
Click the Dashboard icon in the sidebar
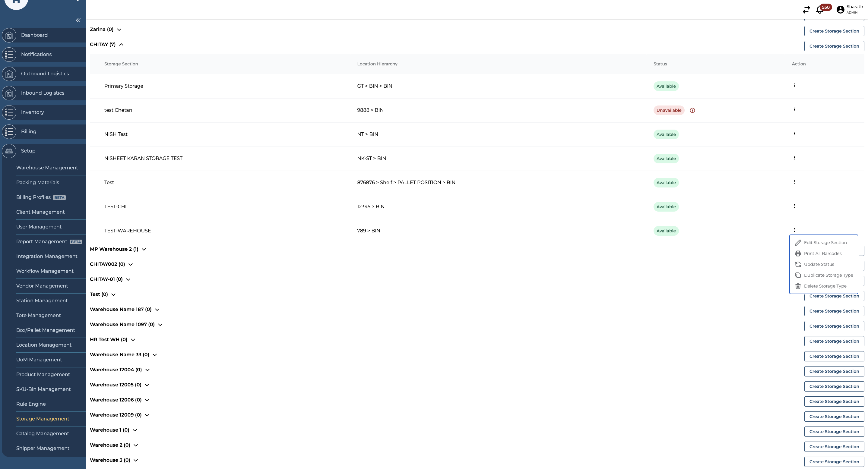click(9, 35)
